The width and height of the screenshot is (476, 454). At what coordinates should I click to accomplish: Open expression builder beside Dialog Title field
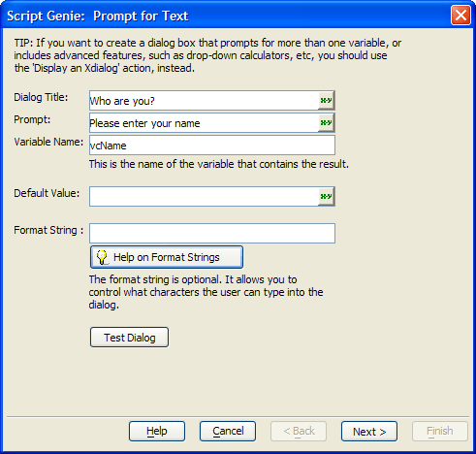(x=326, y=101)
